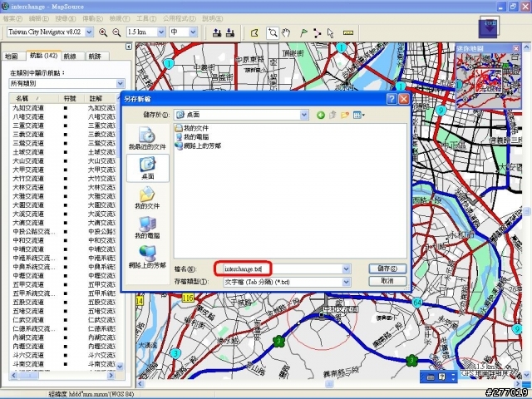Open the 檢視 menu
The height and width of the screenshot is (399, 532).
pyautogui.click(x=120, y=18)
